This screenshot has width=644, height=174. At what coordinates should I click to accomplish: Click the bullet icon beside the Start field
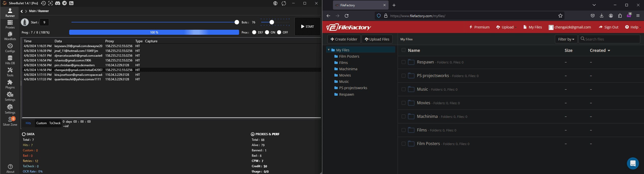click(x=25, y=22)
